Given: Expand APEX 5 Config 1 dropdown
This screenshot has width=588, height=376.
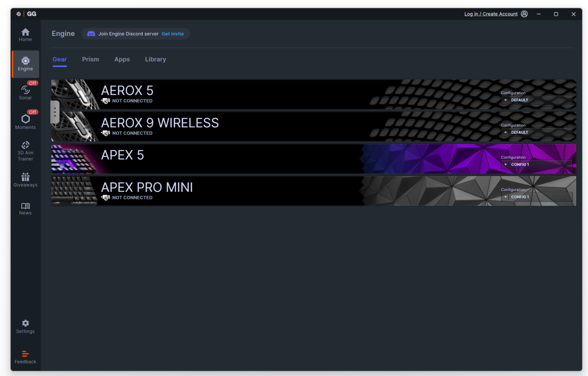Looking at the screenshot, I should (537, 164).
